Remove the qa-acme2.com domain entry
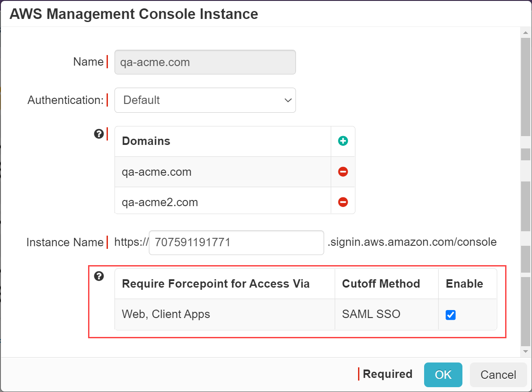Viewport: 532px width, 392px height. [x=343, y=201]
